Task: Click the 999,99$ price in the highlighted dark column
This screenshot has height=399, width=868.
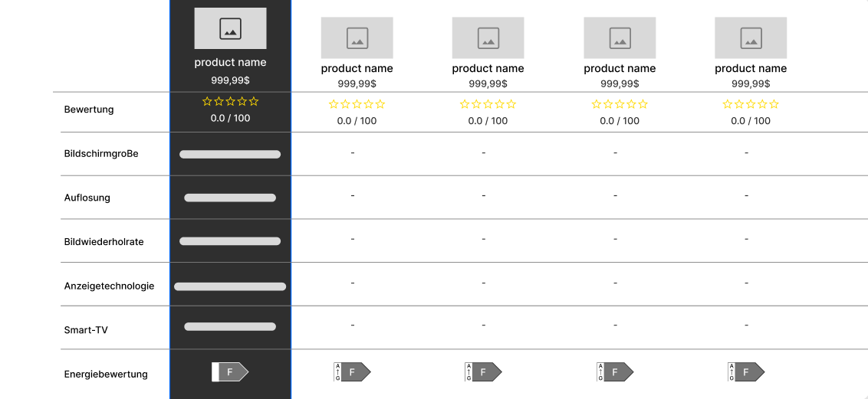Action: point(230,80)
